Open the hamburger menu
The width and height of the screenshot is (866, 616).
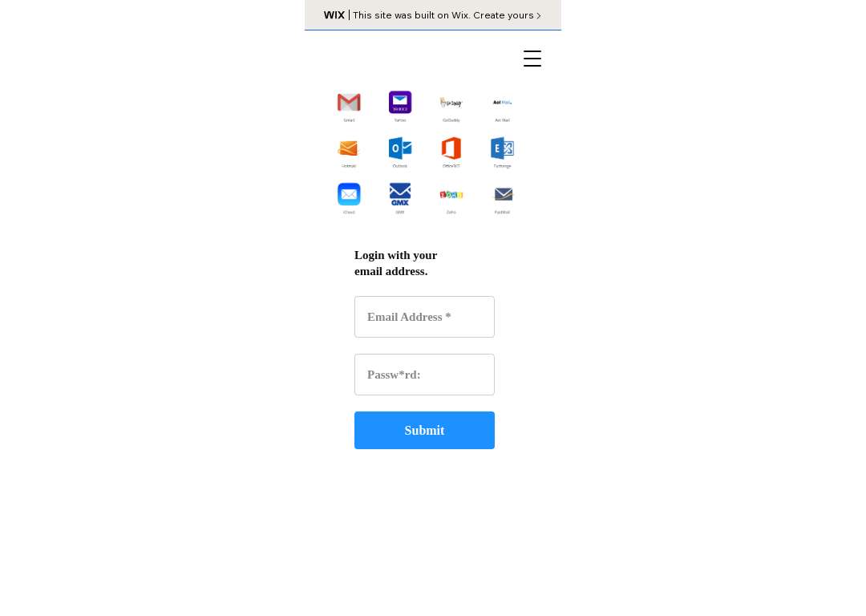point(532,59)
